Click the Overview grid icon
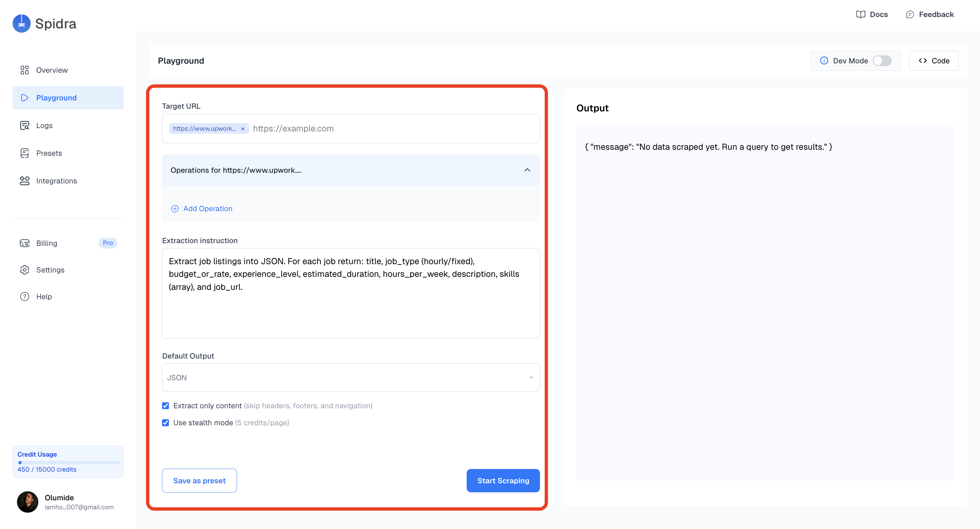Screen dimensions: 980x529 click(24, 70)
